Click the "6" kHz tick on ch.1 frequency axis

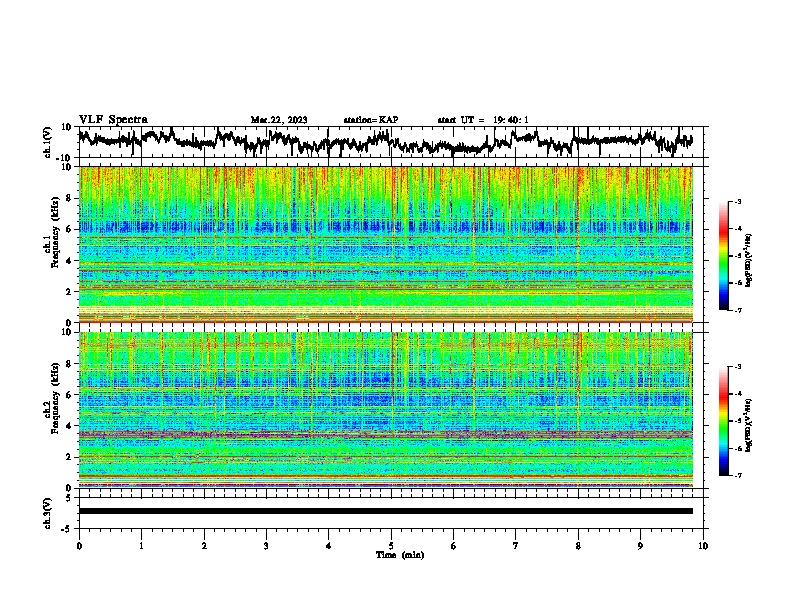click(69, 230)
